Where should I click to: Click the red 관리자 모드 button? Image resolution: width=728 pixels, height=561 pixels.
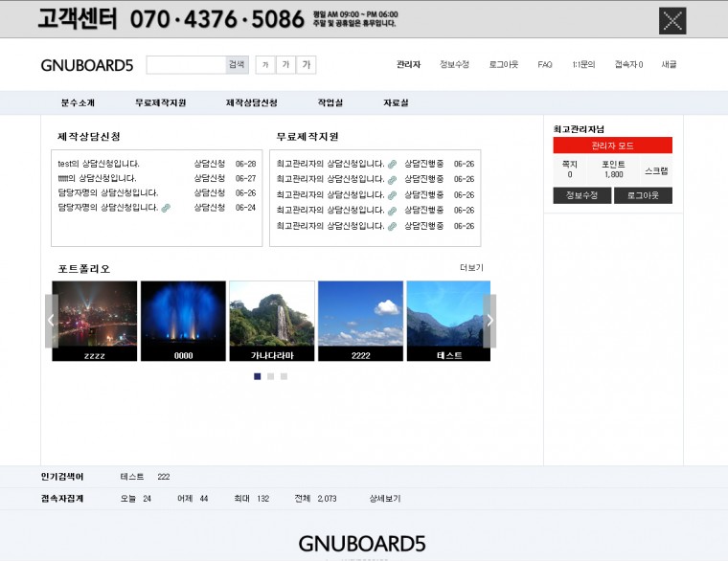click(612, 146)
